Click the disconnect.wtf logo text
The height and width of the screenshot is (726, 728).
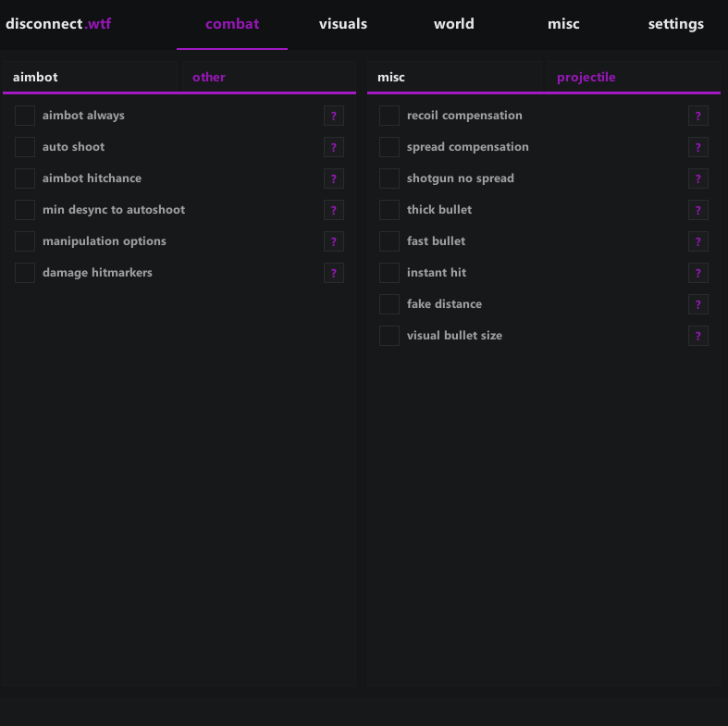click(x=58, y=24)
